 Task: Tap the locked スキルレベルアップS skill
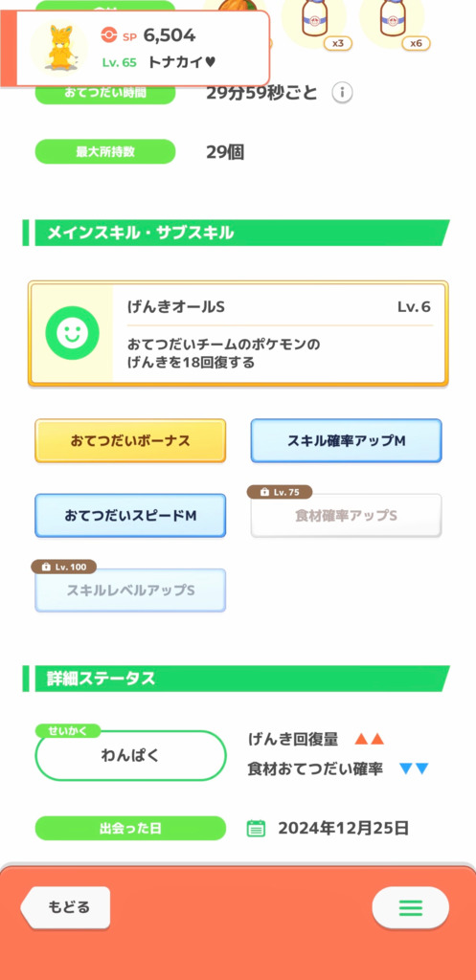[130, 590]
